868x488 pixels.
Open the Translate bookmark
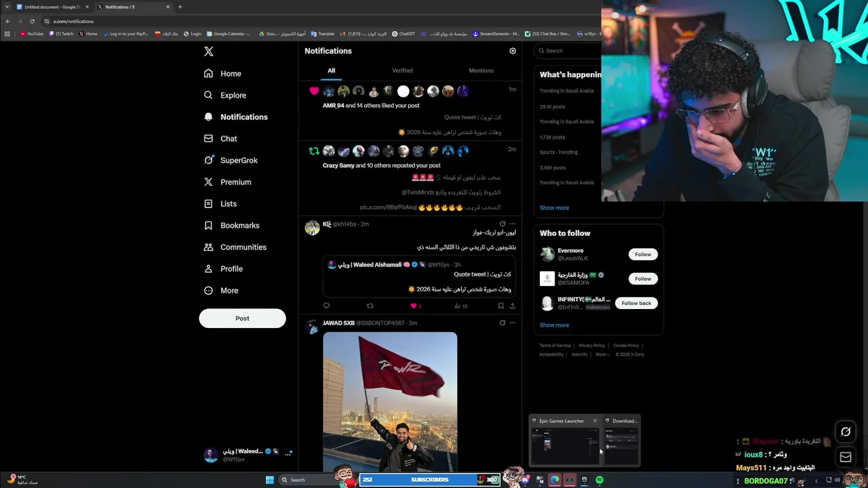pos(323,33)
